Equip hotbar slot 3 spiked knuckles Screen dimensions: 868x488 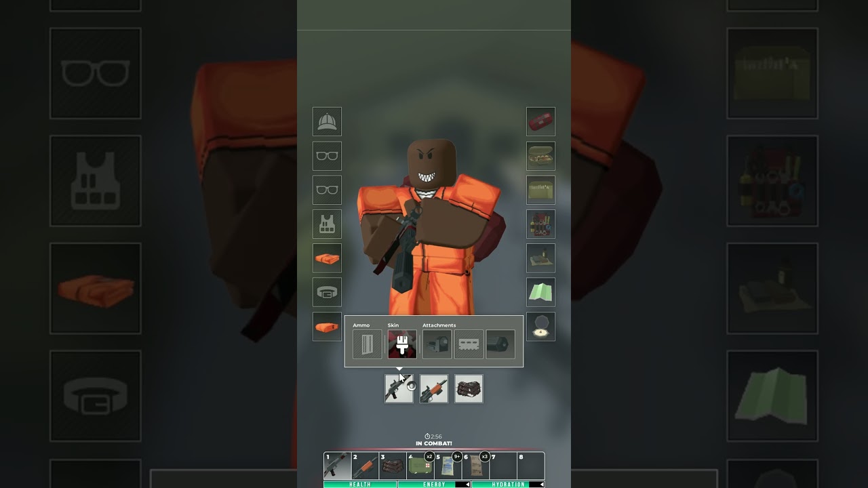coord(393,466)
